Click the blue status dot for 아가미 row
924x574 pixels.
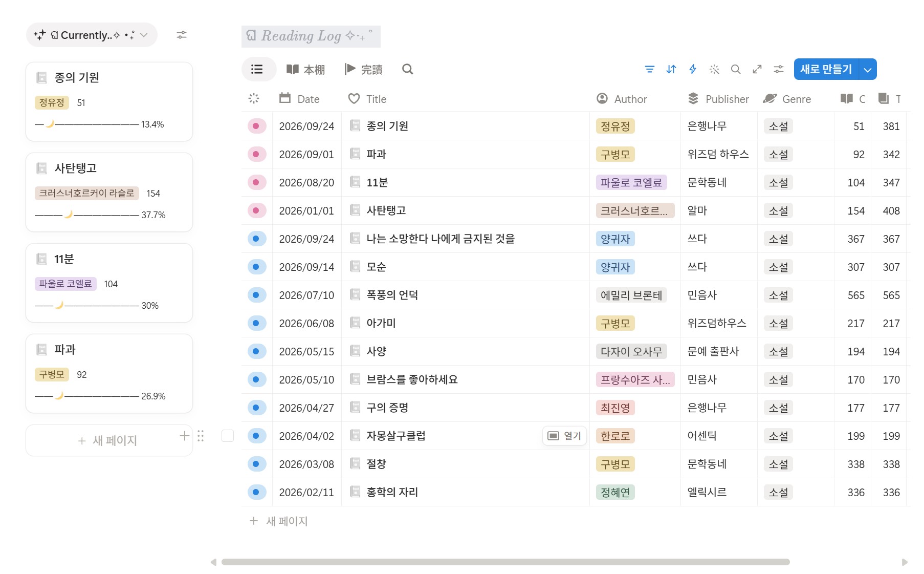pyautogui.click(x=256, y=323)
